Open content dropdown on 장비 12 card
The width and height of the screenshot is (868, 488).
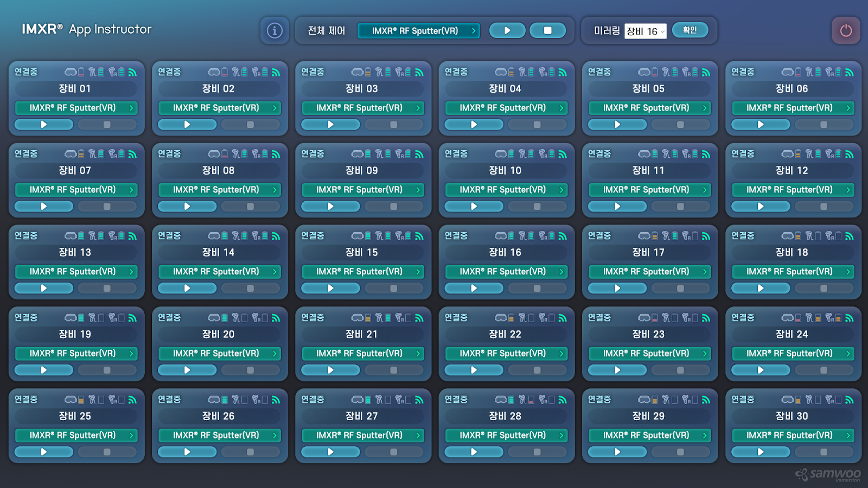tap(793, 190)
